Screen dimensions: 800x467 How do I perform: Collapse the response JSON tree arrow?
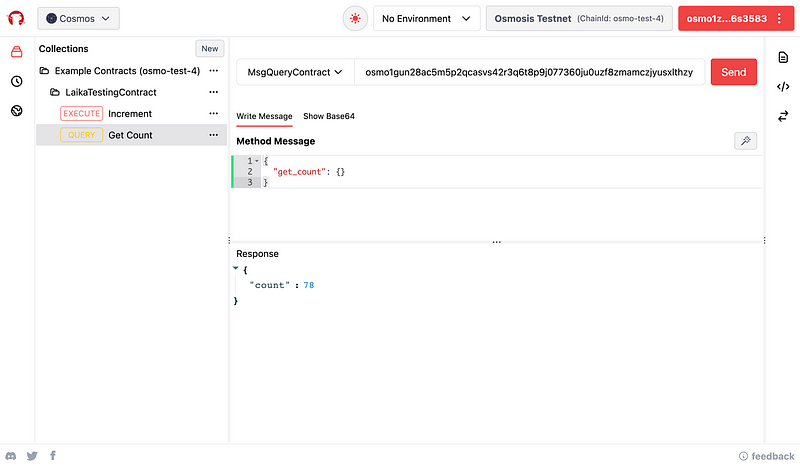(236, 269)
